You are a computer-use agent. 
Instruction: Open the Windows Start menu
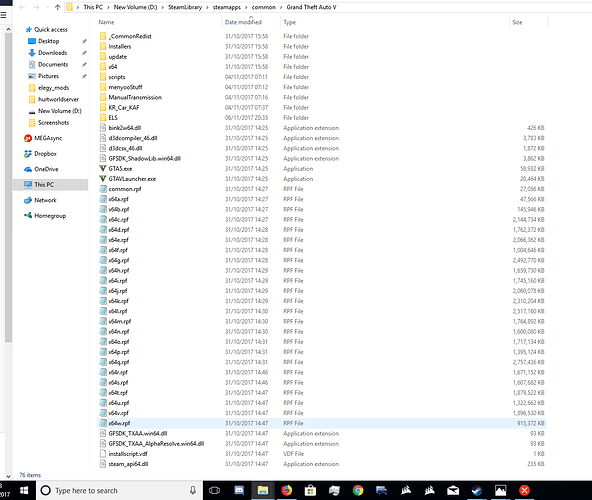(24, 491)
